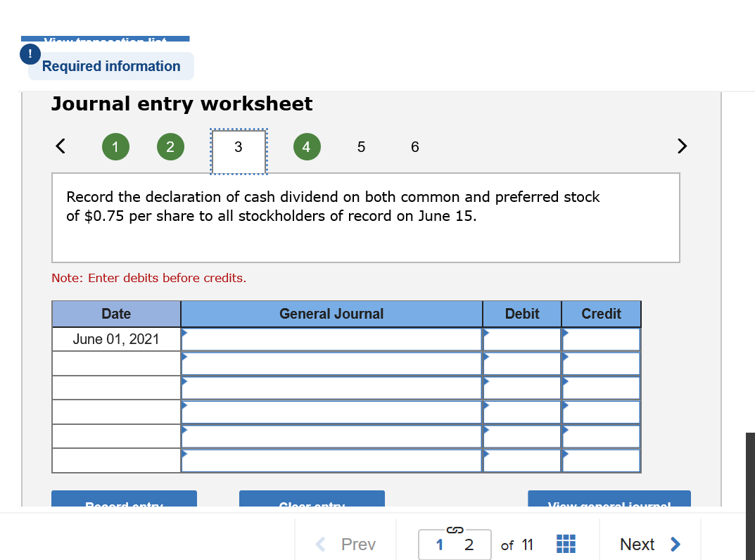Click the exclamation alert badge
The width and height of the screenshot is (755, 560).
[x=29, y=53]
